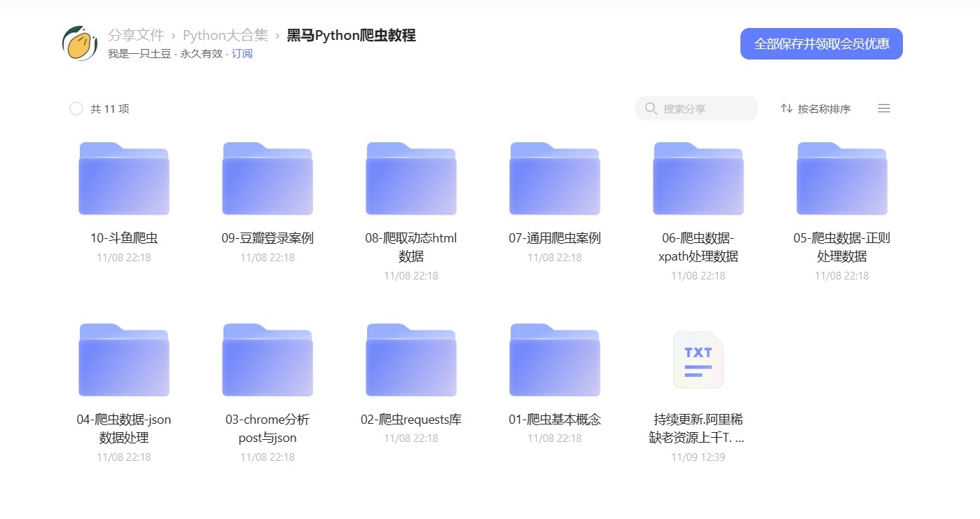Click the 黑马Python爬虫教程 breadcrumb title
Image resolution: width=980 pixels, height=519 pixels.
click(x=352, y=35)
